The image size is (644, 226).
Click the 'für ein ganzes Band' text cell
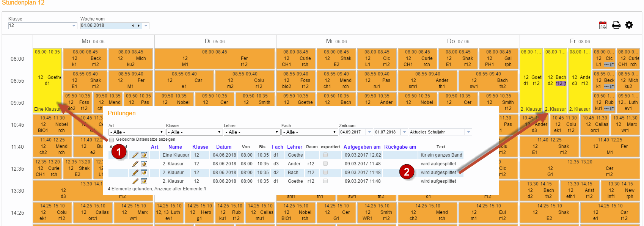[x=441, y=155]
